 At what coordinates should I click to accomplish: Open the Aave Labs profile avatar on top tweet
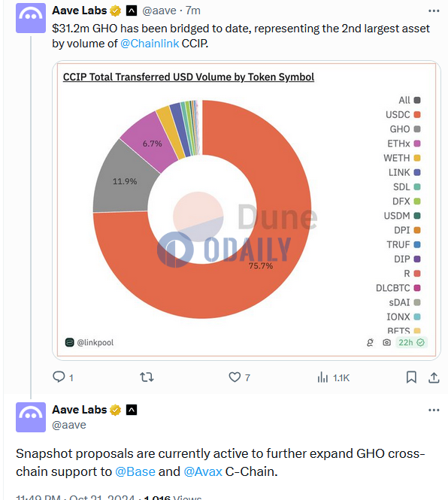pos(31,18)
